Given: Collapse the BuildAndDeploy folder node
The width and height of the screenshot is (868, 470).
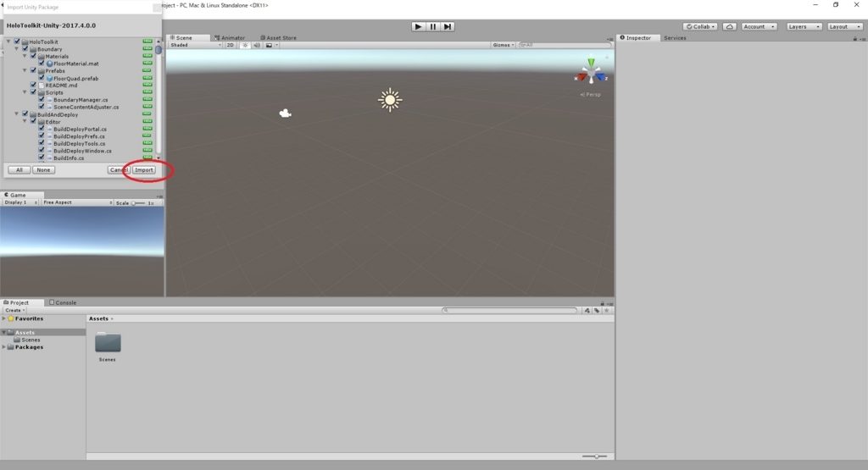Looking at the screenshot, I should [x=17, y=114].
